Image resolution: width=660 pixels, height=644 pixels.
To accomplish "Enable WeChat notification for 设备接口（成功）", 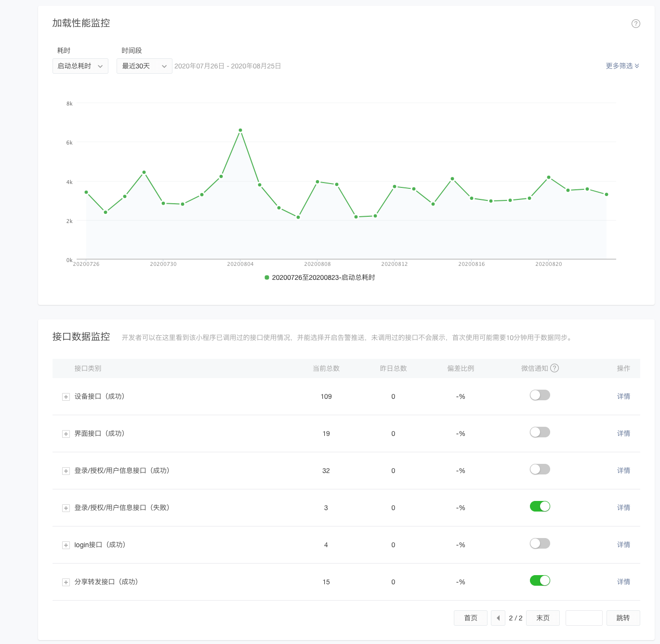I will (540, 395).
